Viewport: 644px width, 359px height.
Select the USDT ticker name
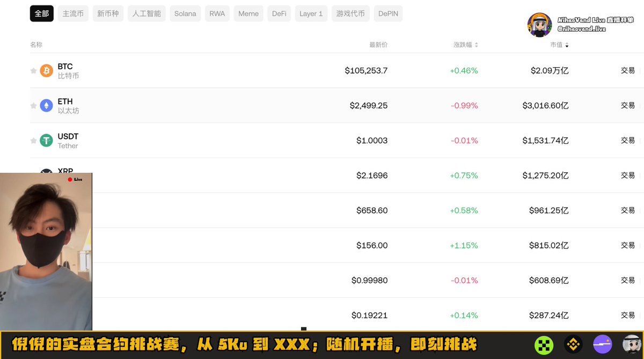click(68, 136)
